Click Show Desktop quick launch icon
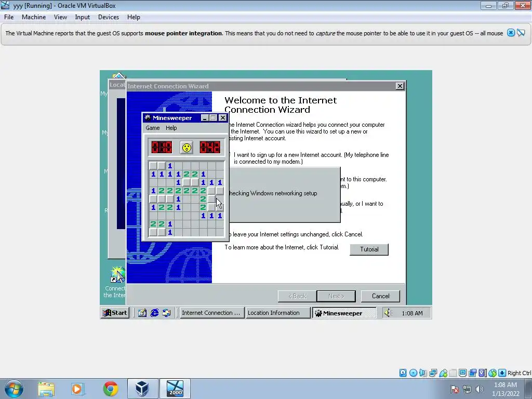This screenshot has height=399, width=532. [x=142, y=313]
